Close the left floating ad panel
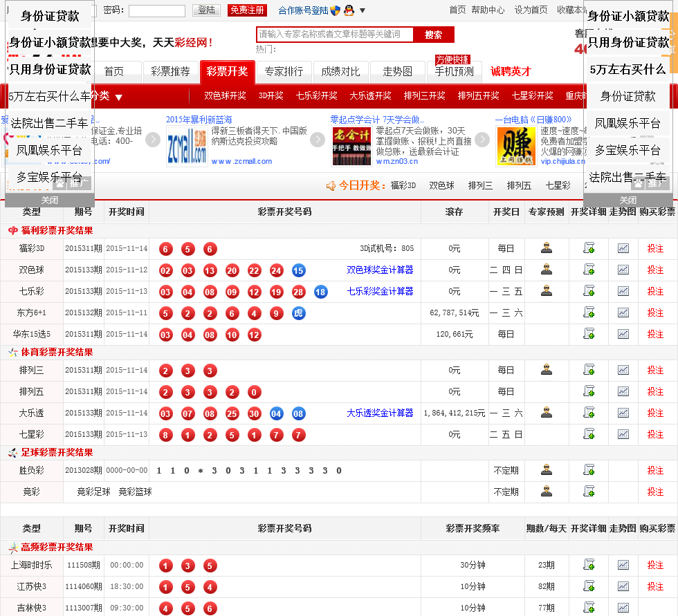The height and width of the screenshot is (616, 678). coord(49,200)
